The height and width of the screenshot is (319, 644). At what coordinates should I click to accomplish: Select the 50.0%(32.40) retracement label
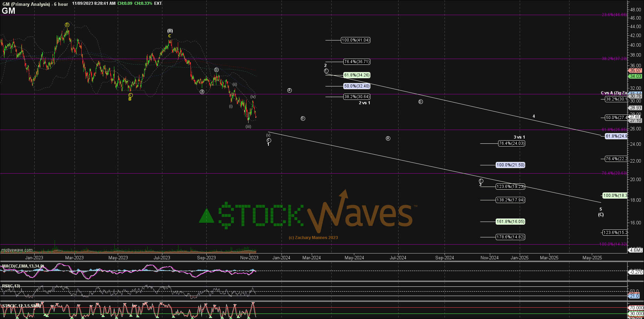357,86
